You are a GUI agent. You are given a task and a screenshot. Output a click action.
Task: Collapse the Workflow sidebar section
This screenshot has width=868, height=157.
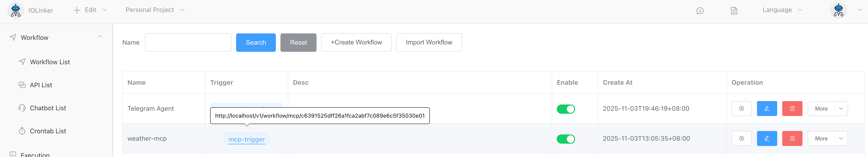[x=100, y=37]
